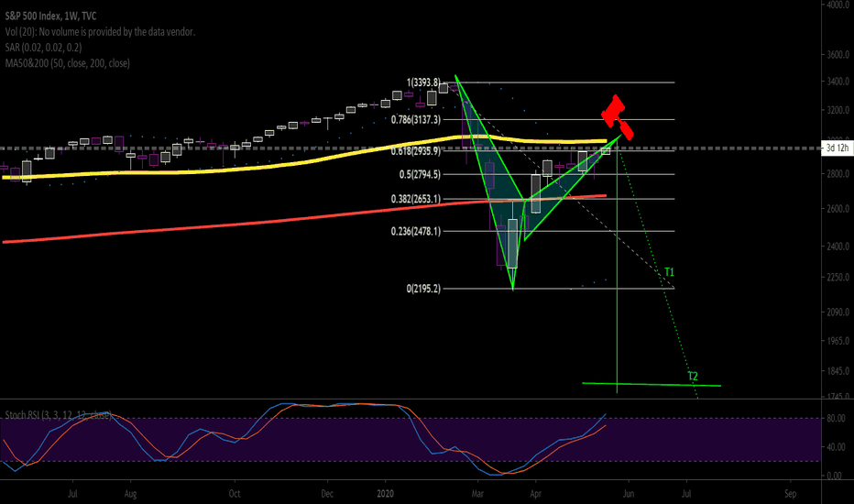
Task: Select the Stoch RSI indicator legend
Action: pyautogui.click(x=59, y=415)
